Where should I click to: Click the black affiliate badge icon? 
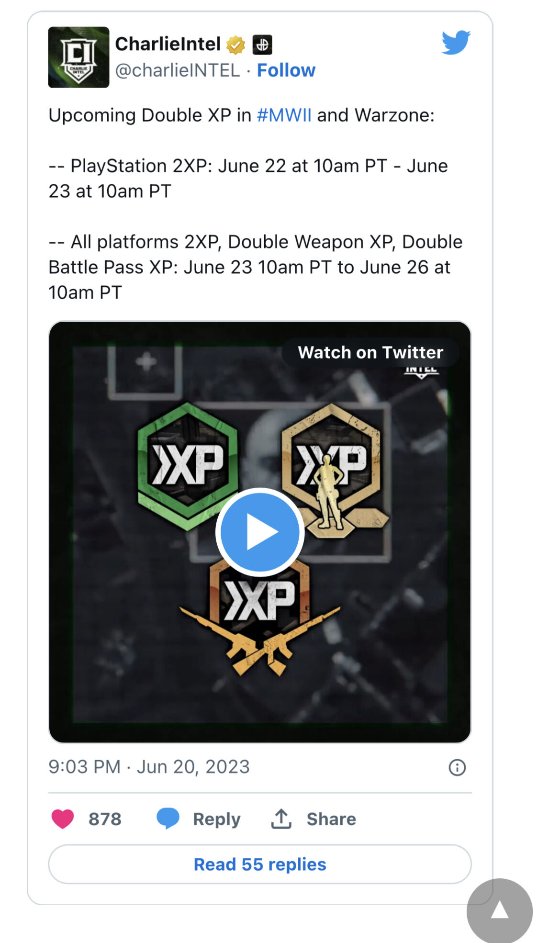click(262, 45)
